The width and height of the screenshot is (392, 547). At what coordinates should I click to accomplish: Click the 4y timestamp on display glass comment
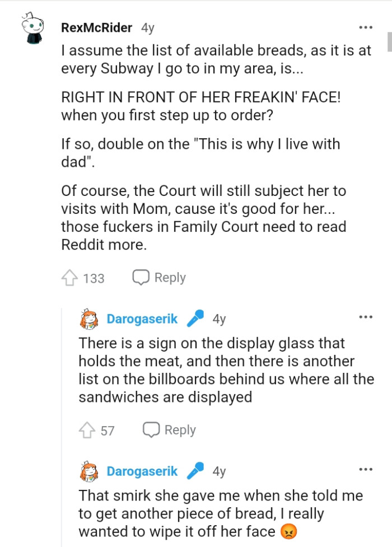pos(219,319)
